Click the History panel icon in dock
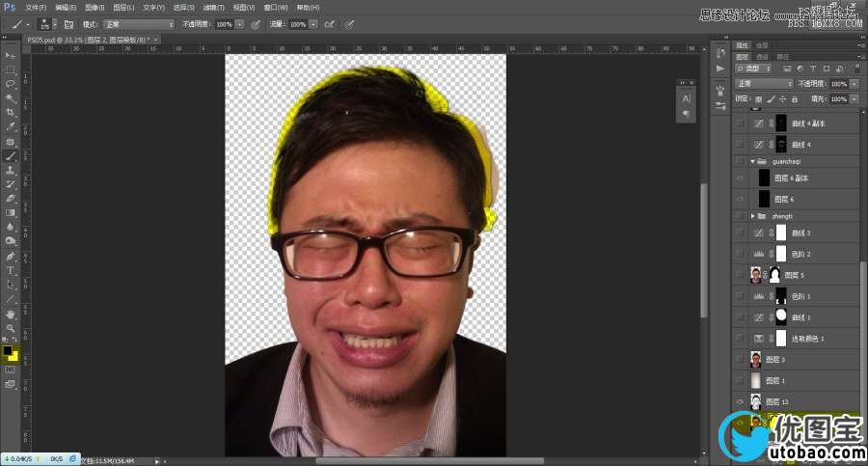Viewport: 868px width, 466px height. (720, 53)
